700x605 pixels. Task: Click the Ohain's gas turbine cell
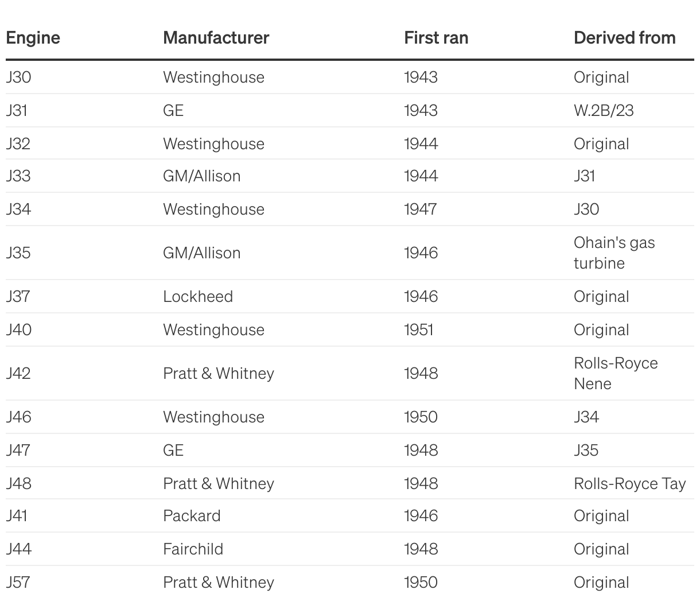point(614,253)
